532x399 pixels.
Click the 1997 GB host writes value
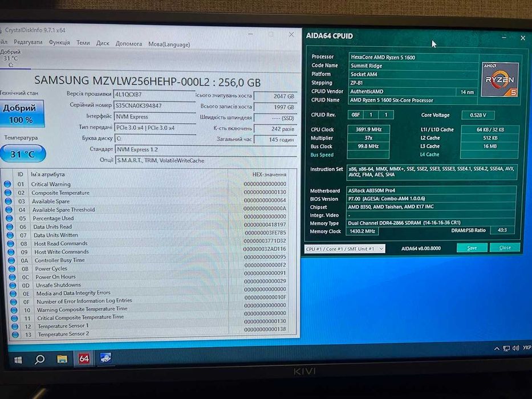275,107
